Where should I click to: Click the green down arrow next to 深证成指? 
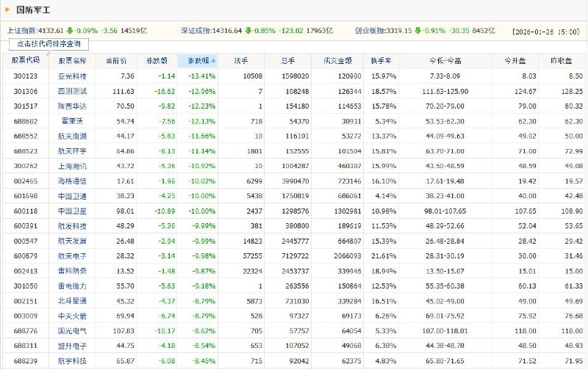pos(248,31)
